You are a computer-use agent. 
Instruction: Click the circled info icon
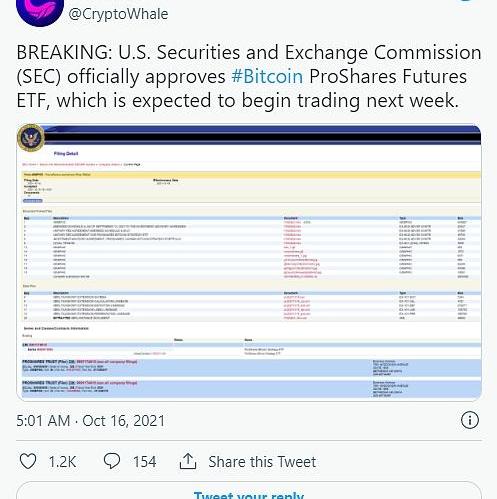(x=470, y=420)
